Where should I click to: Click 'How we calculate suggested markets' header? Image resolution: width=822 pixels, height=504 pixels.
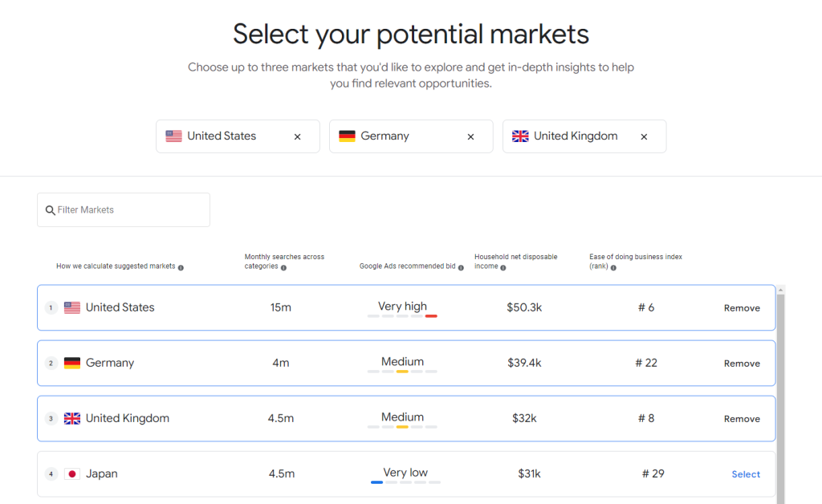pyautogui.click(x=116, y=266)
